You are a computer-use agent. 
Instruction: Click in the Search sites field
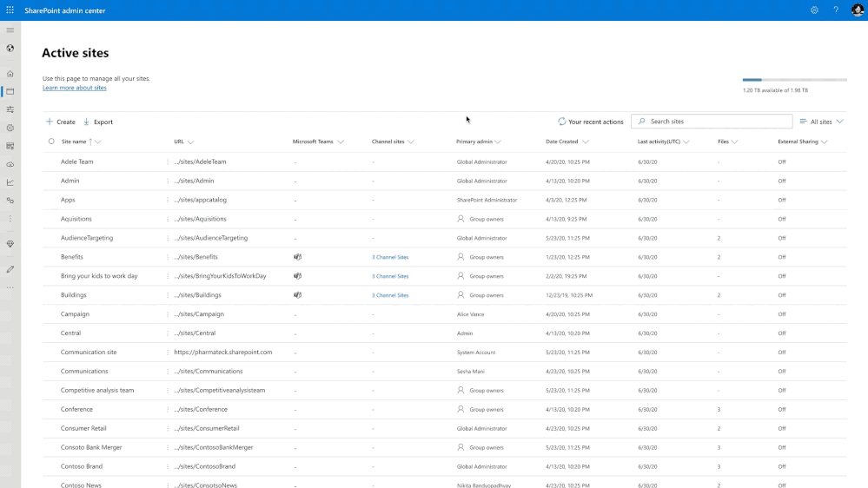pos(712,122)
